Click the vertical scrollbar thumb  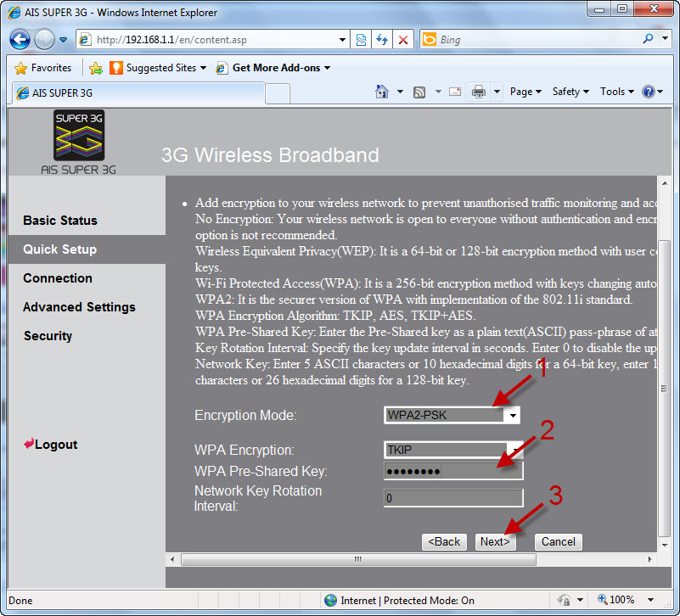(665, 388)
